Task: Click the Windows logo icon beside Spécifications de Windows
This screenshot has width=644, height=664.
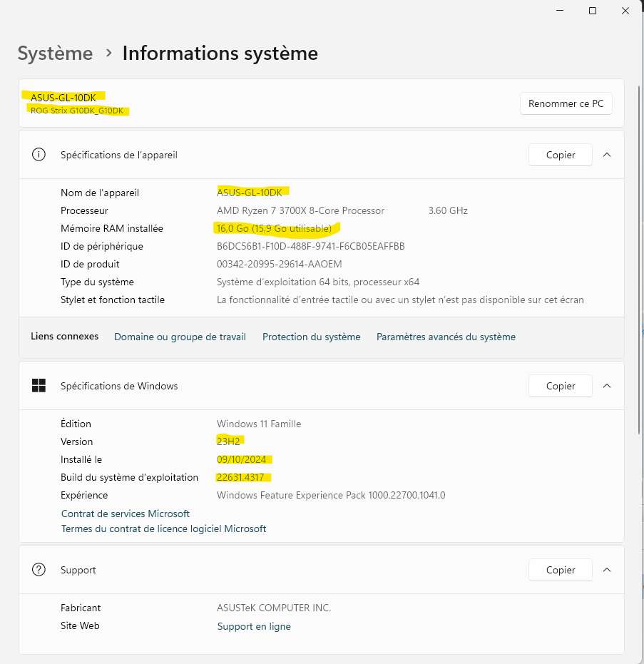Action: point(39,386)
